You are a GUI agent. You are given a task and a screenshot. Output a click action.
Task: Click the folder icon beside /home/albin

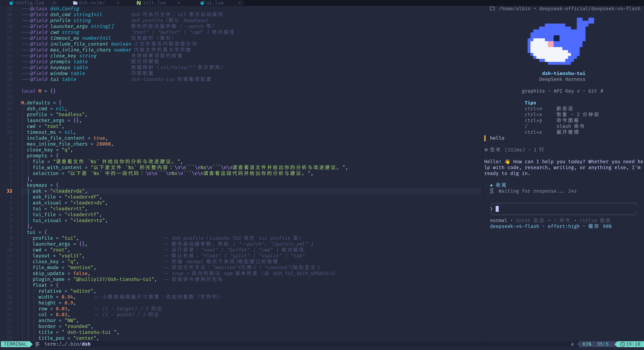pyautogui.click(x=492, y=9)
